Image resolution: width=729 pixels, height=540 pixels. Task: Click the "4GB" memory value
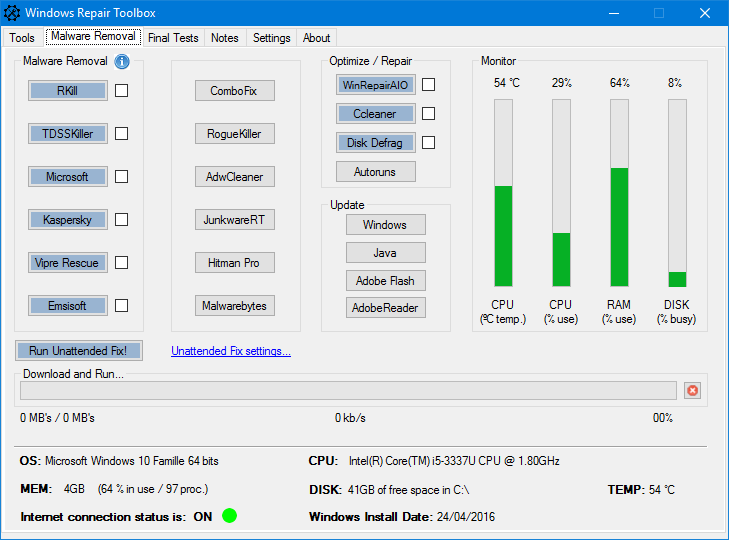tap(74, 489)
